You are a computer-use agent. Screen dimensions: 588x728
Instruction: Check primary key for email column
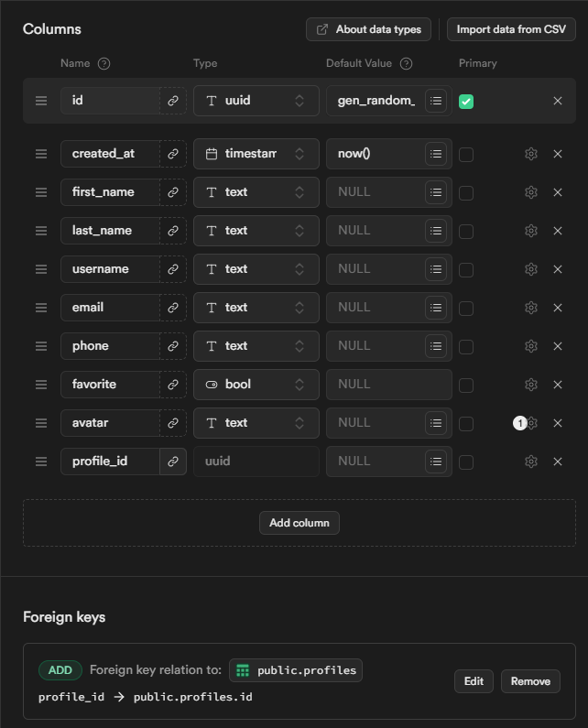point(466,309)
